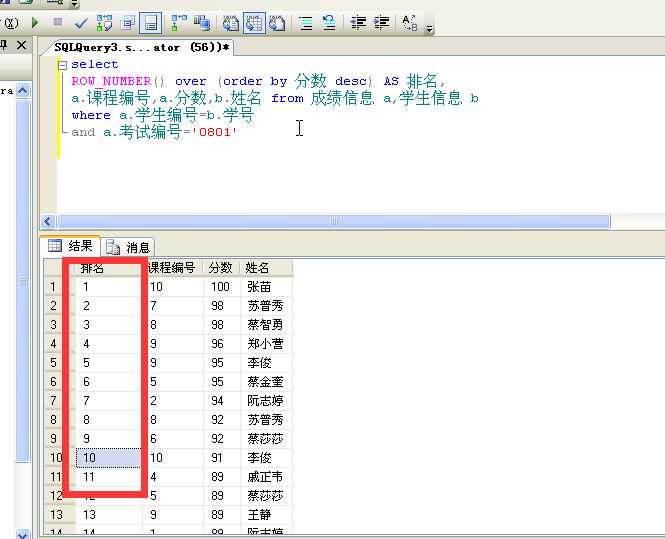Click the 课程编号 cell 2 in row 7
Screen dimensions: 665x539
coord(173,401)
